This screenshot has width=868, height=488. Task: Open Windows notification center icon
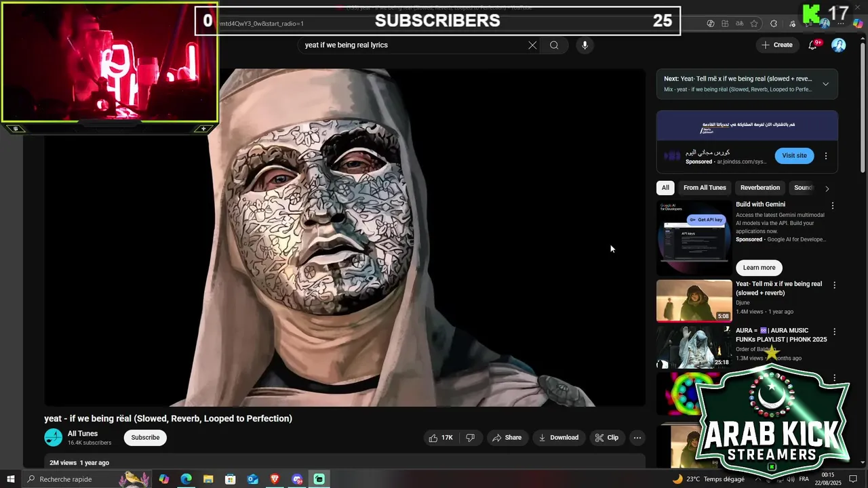(x=854, y=479)
